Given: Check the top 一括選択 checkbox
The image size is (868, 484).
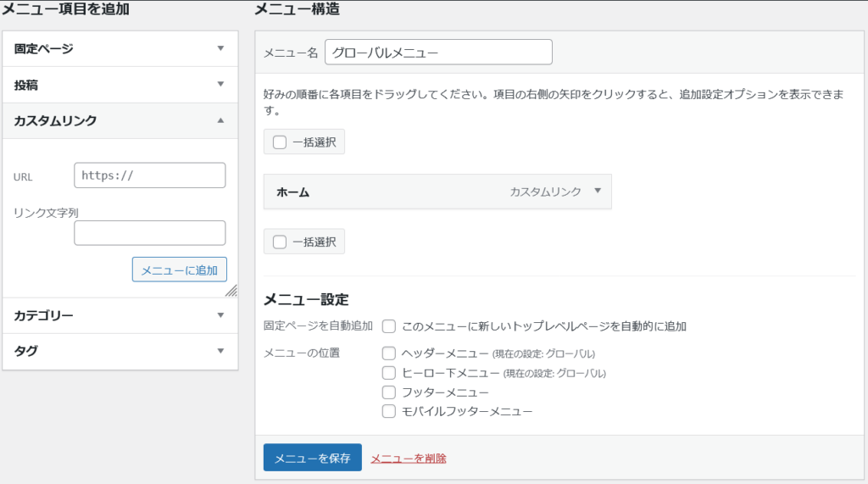Looking at the screenshot, I should [280, 142].
